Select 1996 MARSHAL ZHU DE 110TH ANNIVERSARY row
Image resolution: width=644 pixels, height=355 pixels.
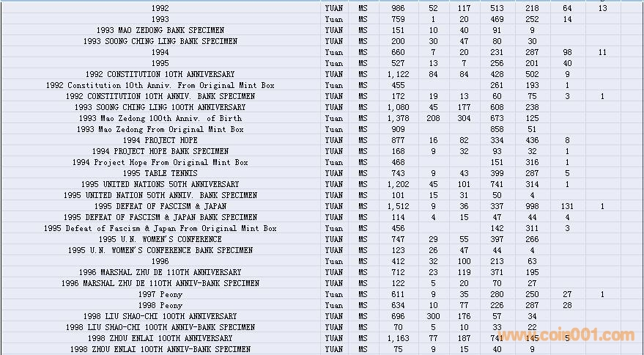pyautogui.click(x=160, y=272)
